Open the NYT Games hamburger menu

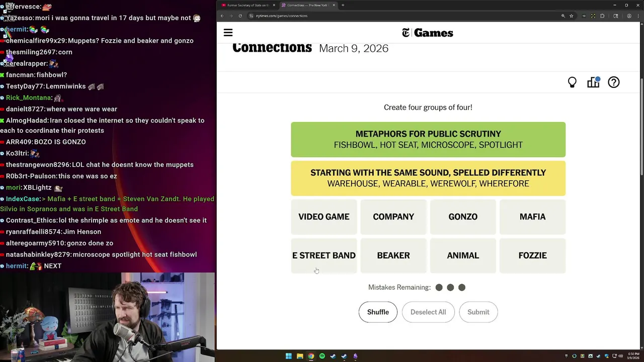(228, 33)
